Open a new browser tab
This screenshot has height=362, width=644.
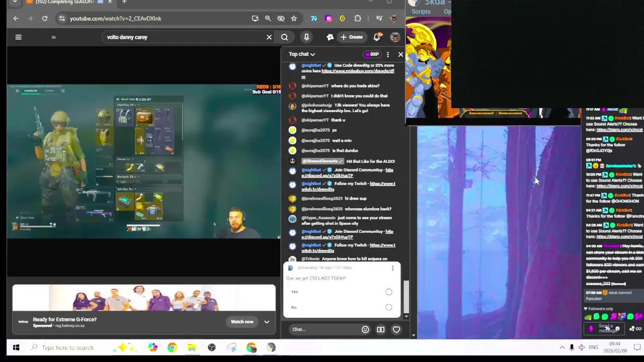124,2
